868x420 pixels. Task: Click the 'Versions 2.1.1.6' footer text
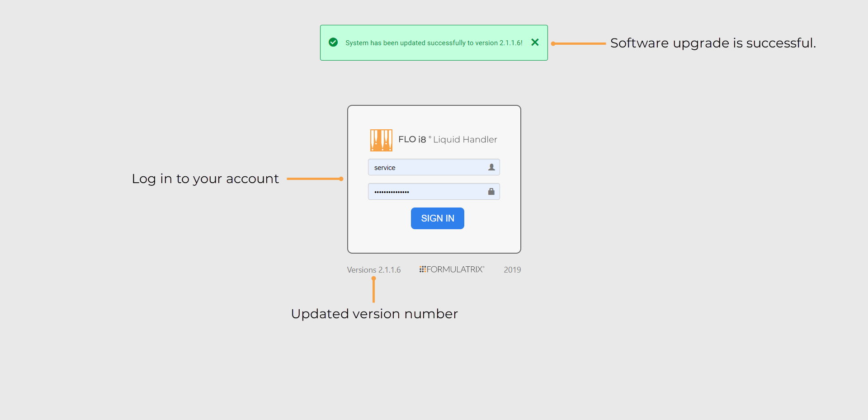373,270
